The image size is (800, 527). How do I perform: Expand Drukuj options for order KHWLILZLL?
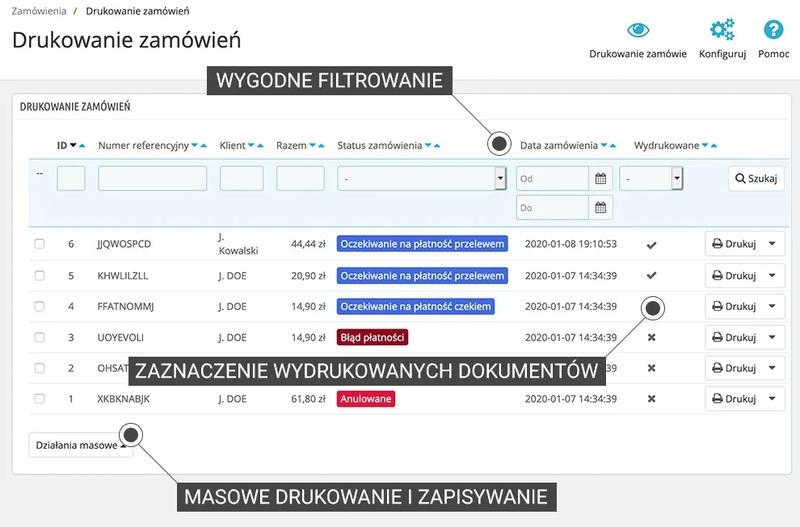coord(772,275)
